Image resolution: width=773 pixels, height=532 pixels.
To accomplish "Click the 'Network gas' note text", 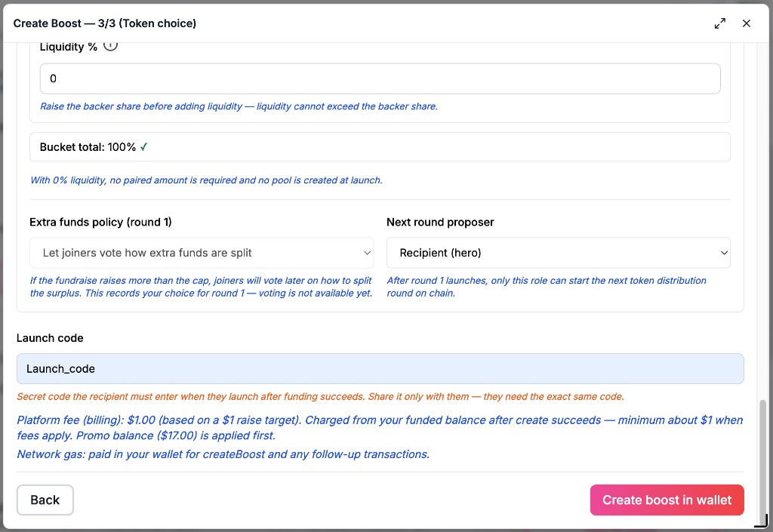I will point(223,454).
